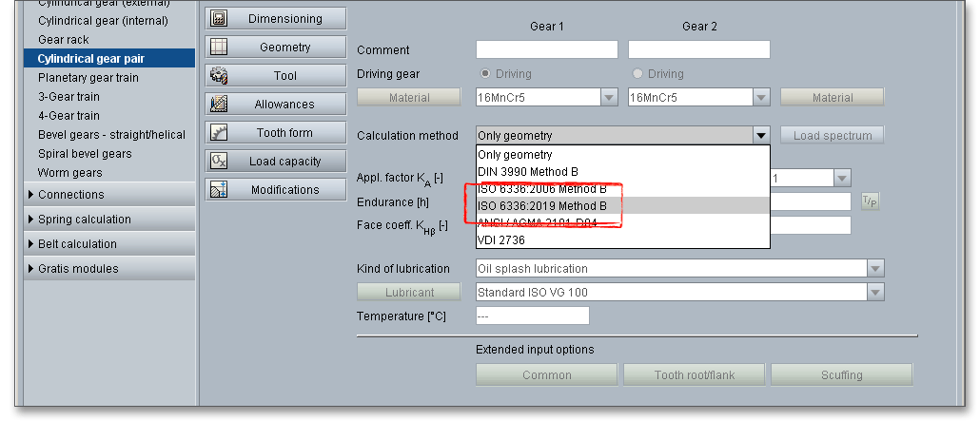
Task: Click the Endurance T/P icon button
Action: click(x=870, y=201)
